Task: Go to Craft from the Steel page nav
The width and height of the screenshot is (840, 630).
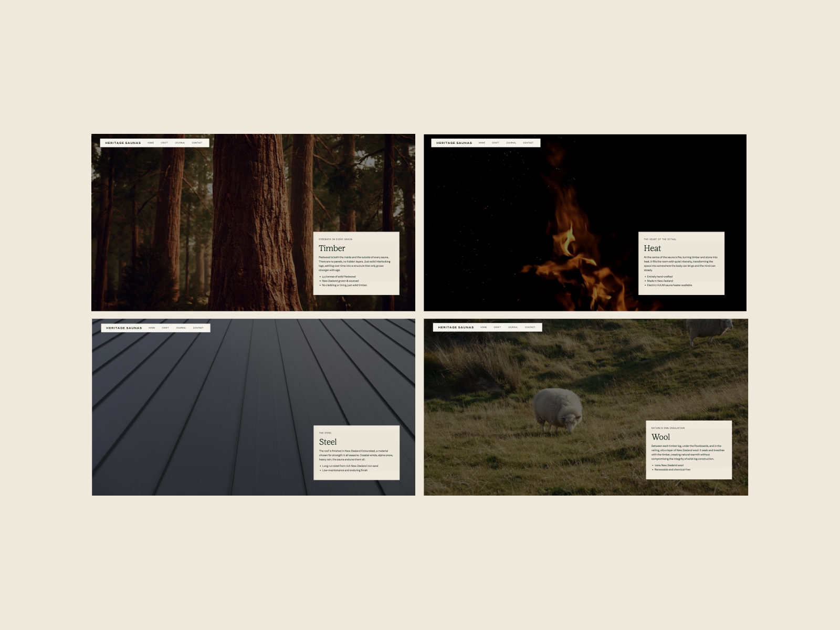Action: 165,328
